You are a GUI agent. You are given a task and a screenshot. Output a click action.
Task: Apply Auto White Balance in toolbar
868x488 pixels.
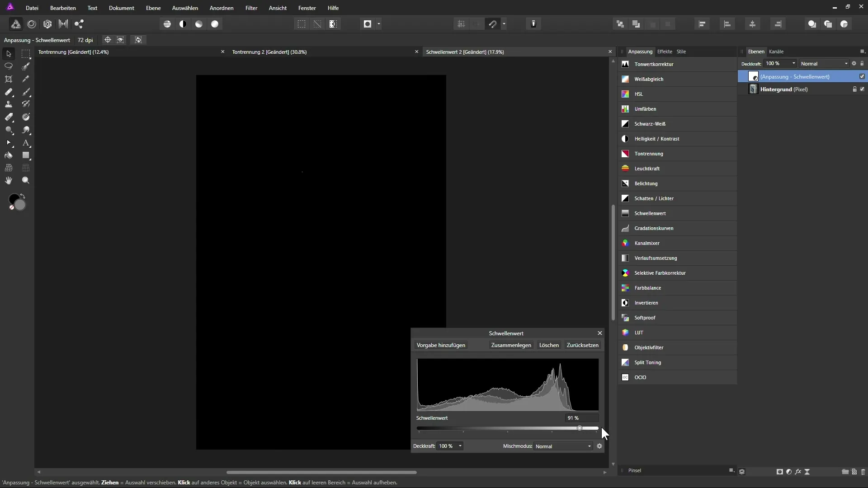215,24
